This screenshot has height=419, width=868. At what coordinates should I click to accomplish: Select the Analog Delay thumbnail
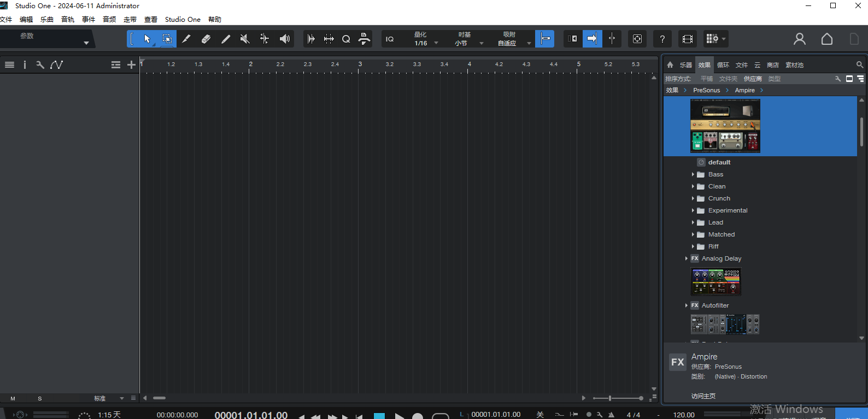(x=716, y=281)
